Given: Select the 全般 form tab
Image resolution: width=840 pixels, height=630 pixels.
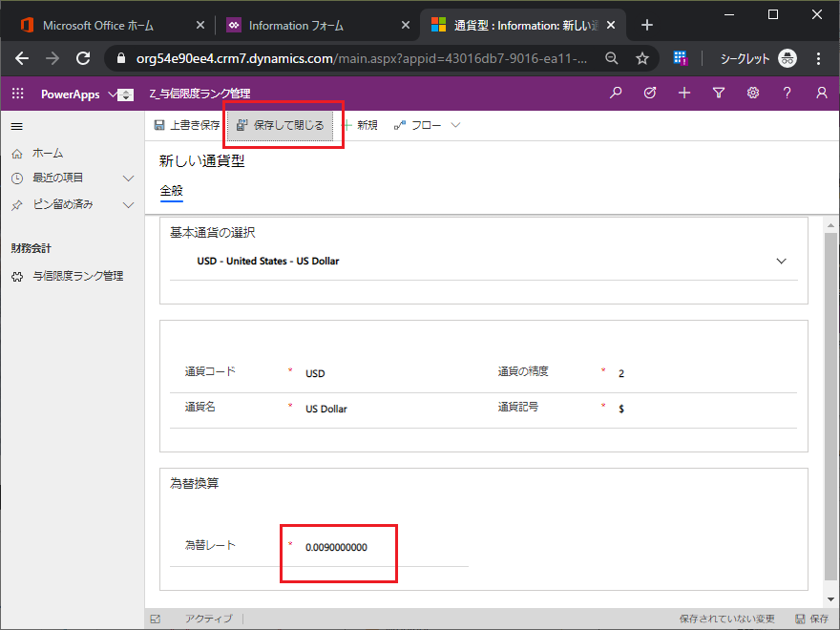Looking at the screenshot, I should tap(171, 191).
